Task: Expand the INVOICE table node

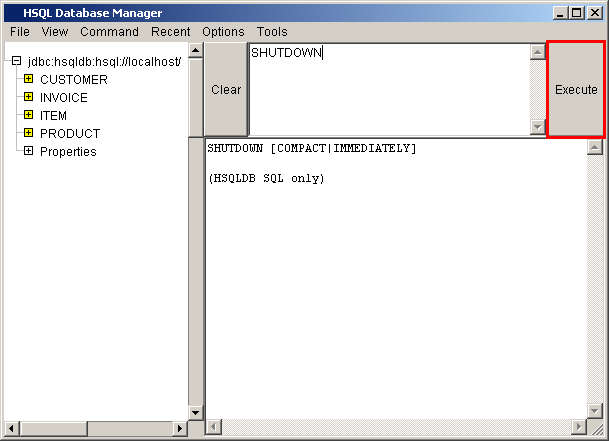Action: tap(28, 98)
